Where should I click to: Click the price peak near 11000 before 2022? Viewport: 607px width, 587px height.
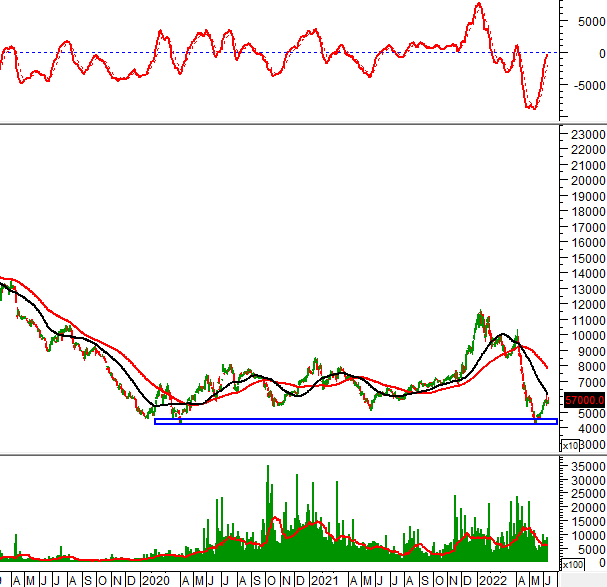[x=481, y=313]
